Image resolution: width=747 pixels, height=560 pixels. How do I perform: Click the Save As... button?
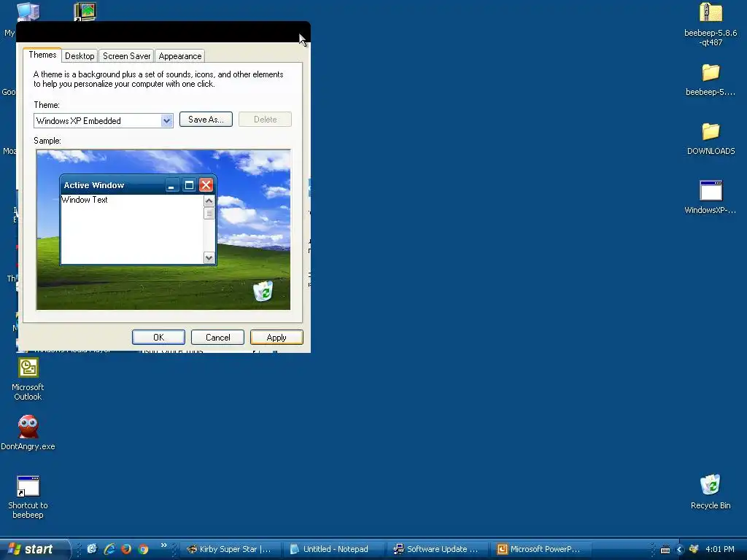pos(206,120)
